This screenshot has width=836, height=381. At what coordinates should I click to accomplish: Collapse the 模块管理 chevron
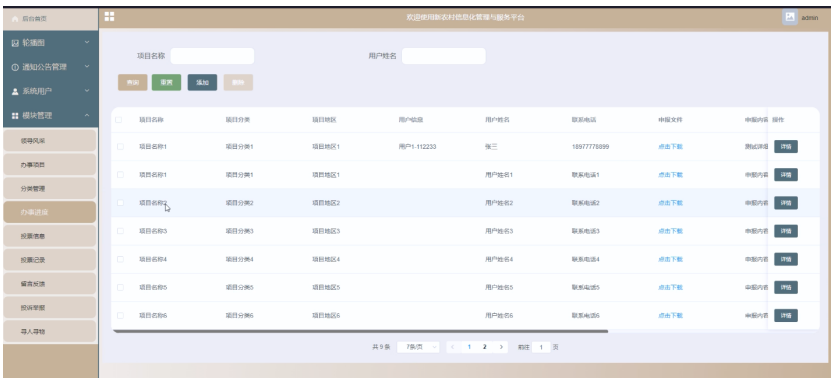(x=87, y=115)
